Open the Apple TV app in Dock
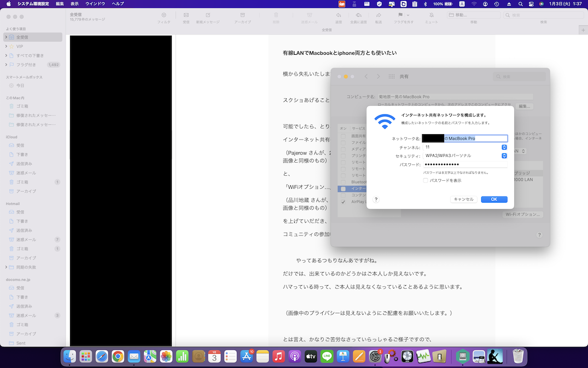This screenshot has height=368, width=588. pyautogui.click(x=311, y=357)
